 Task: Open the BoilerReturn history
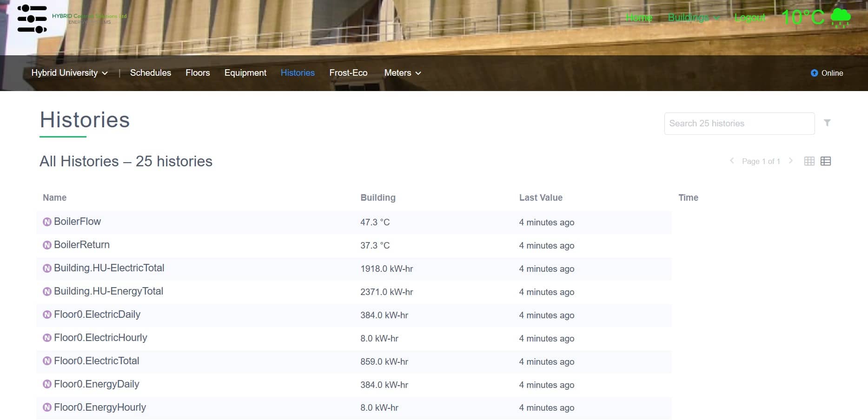click(82, 245)
